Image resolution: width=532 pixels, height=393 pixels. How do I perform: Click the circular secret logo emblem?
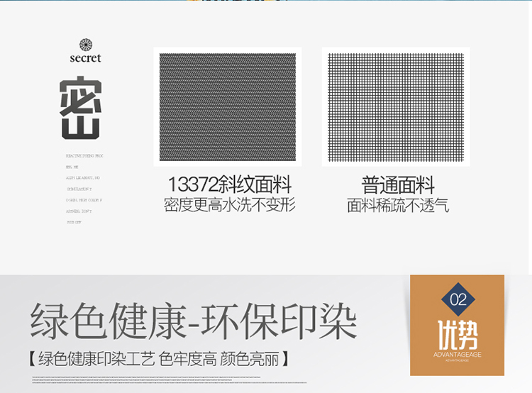(x=85, y=45)
